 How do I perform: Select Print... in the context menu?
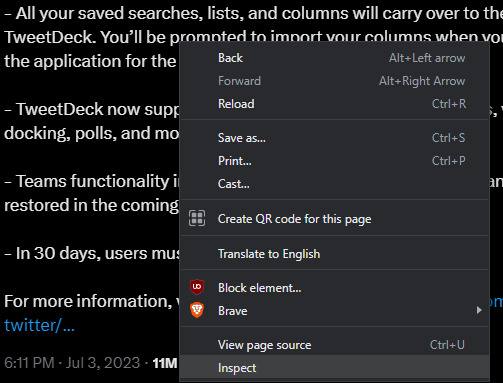pyautogui.click(x=334, y=161)
